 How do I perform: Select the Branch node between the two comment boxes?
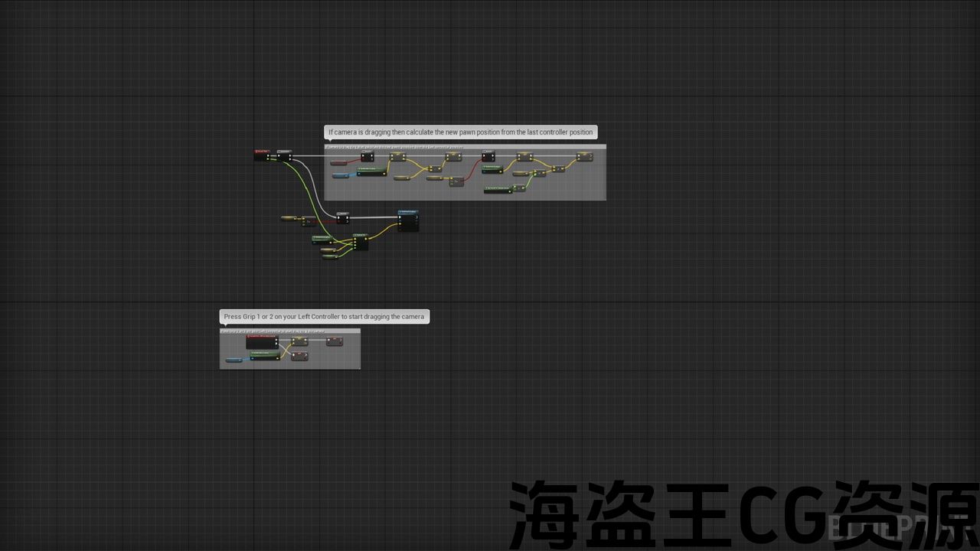(342, 218)
